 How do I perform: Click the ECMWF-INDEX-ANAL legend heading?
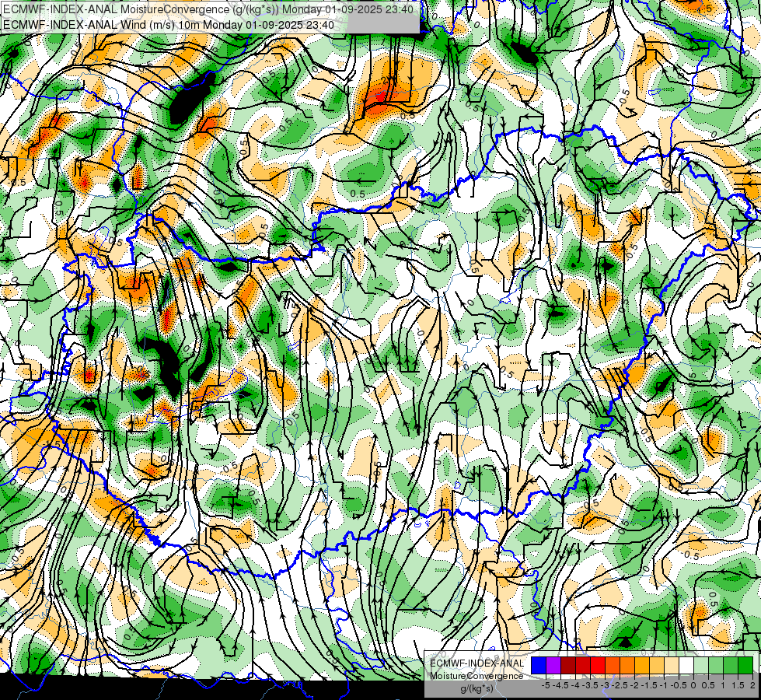(476, 663)
